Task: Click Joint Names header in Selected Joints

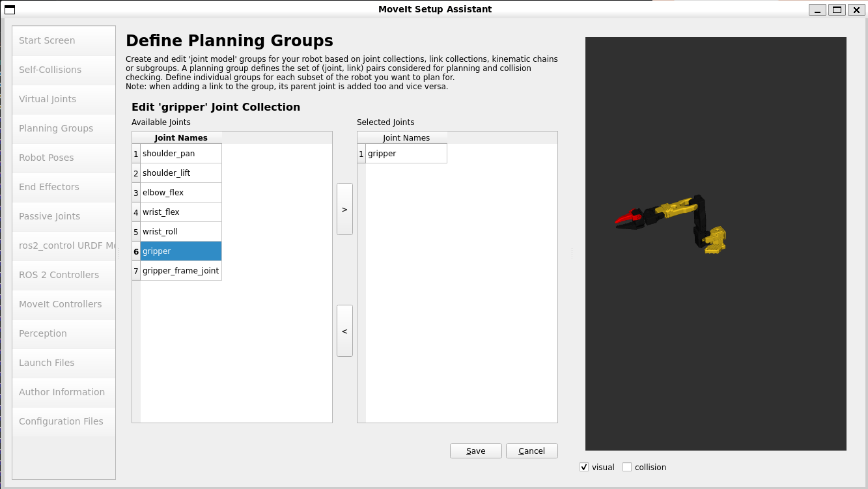Action: 406,138
